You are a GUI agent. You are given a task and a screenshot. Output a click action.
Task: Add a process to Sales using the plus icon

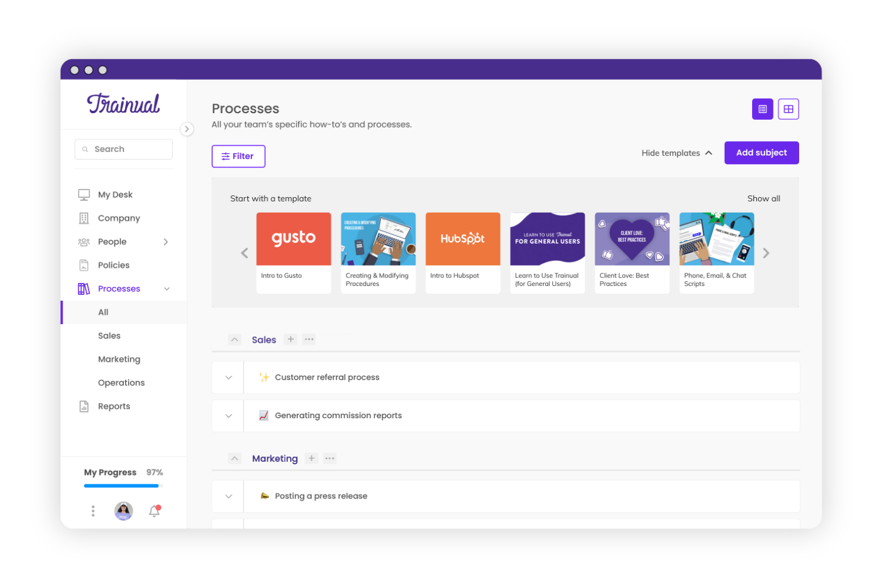290,339
